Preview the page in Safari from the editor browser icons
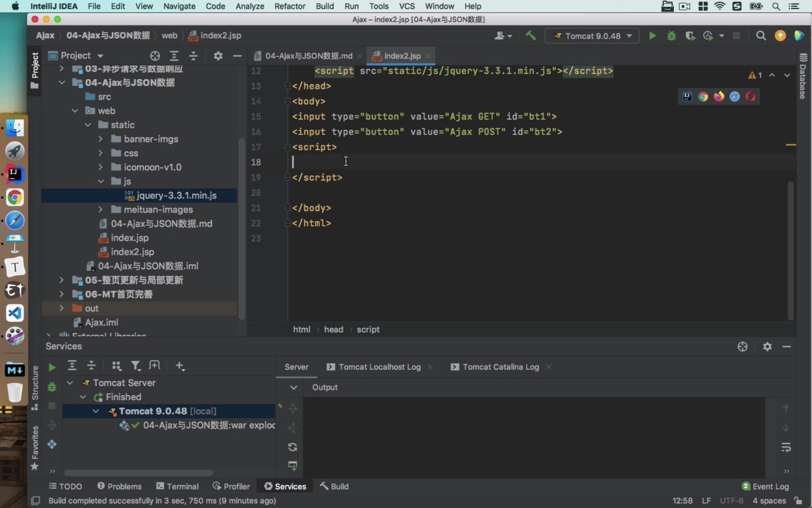Screen dimensions: 812x508 [x=735, y=97]
